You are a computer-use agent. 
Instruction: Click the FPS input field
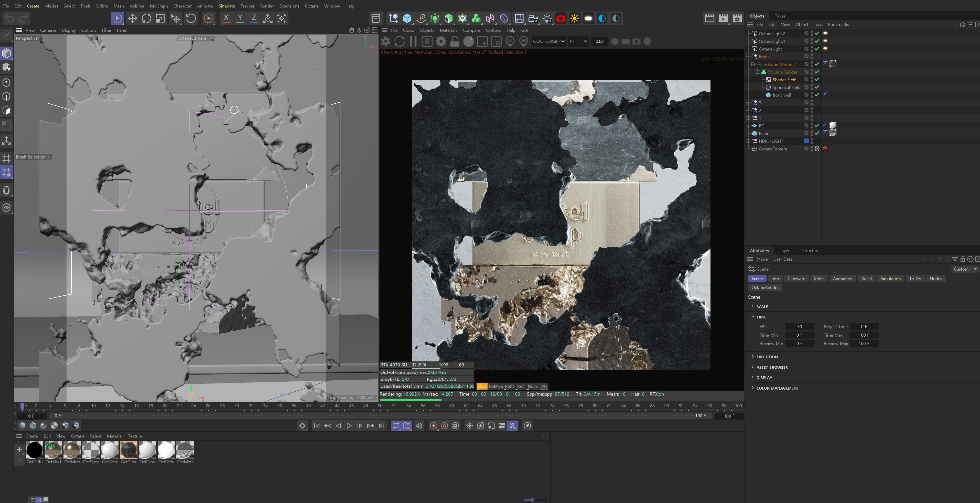pyautogui.click(x=799, y=326)
